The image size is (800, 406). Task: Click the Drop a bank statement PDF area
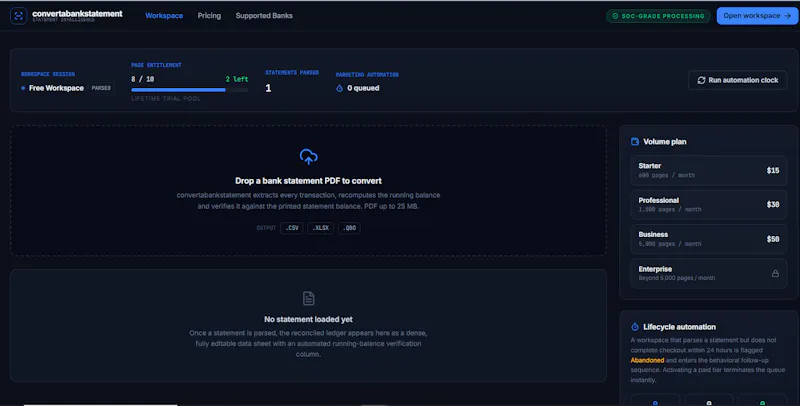point(308,190)
